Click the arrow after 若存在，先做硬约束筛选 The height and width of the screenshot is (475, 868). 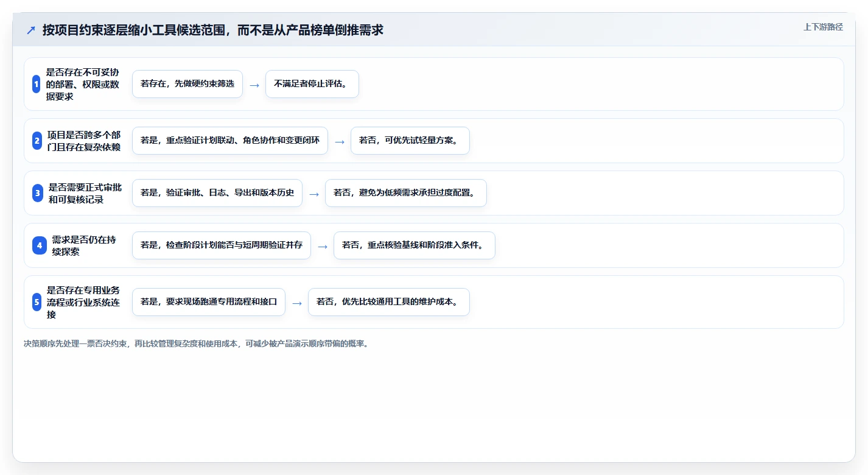click(254, 85)
